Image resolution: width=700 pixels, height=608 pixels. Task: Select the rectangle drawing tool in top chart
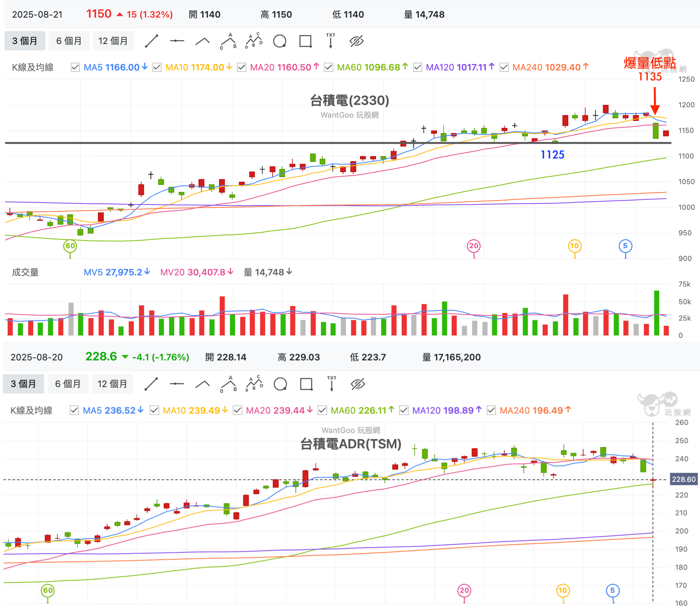click(306, 41)
